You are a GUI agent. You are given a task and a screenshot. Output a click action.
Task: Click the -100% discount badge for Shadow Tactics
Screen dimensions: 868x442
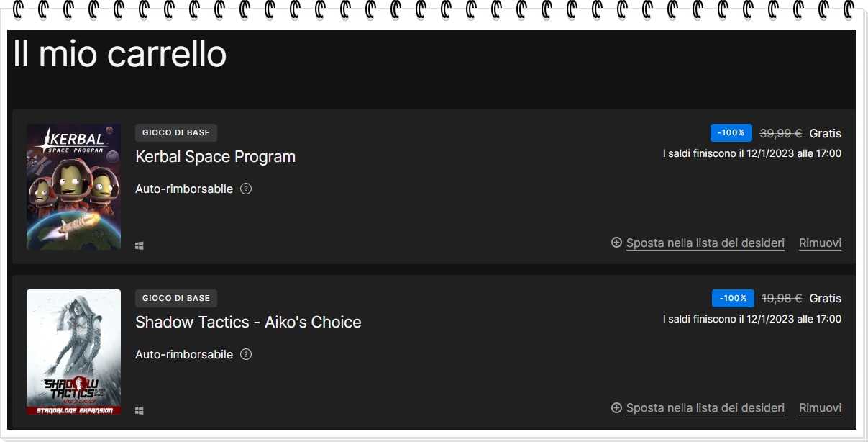click(733, 298)
